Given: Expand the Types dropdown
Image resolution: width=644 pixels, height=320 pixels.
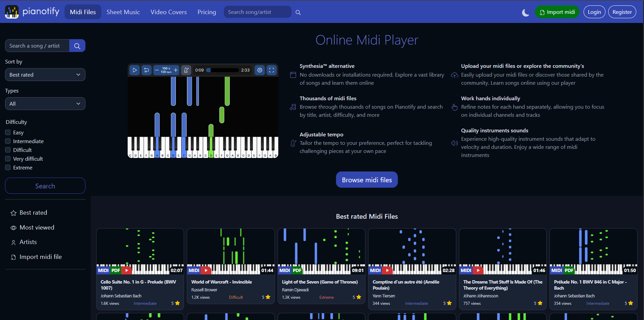Looking at the screenshot, I should coord(45,104).
